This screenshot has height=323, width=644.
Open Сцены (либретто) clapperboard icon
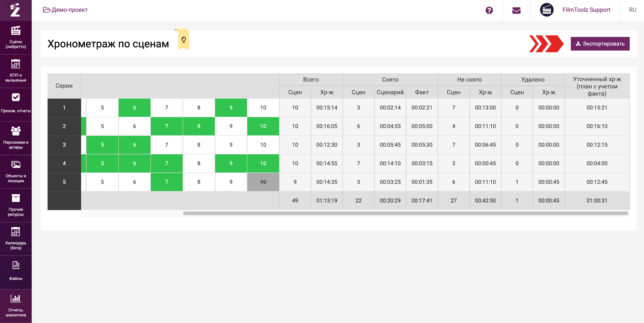click(15, 31)
